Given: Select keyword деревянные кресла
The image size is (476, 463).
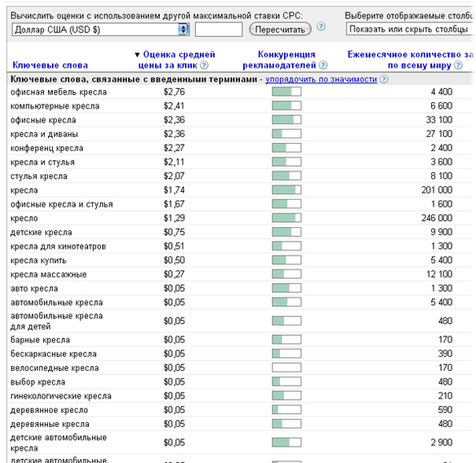Looking at the screenshot, I should [50, 424].
